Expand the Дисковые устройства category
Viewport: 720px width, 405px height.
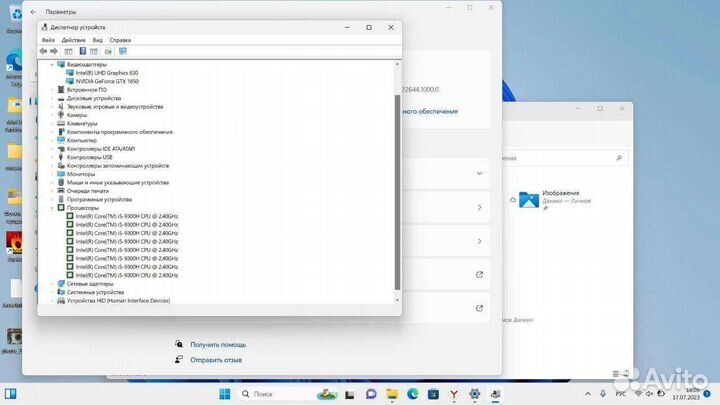coord(52,98)
